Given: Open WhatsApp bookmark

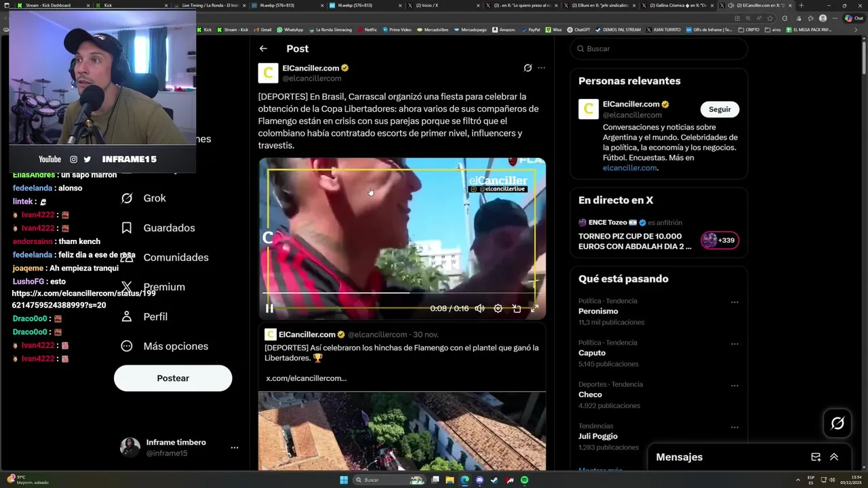Looking at the screenshot, I should (x=290, y=30).
